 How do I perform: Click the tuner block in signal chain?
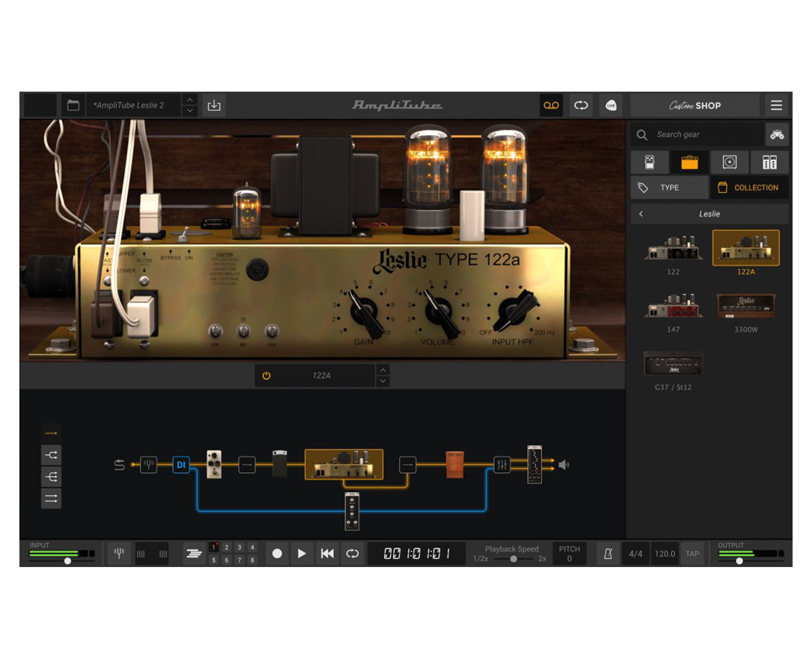(148, 464)
